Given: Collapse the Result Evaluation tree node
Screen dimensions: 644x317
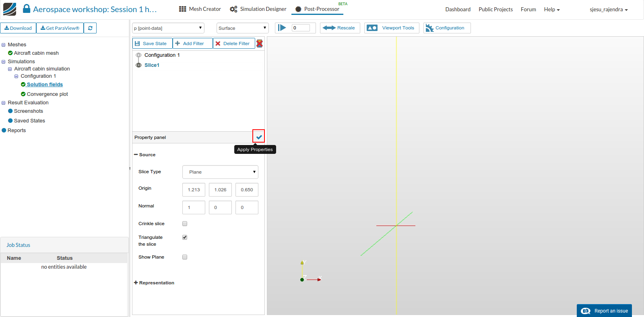Looking at the screenshot, I should point(4,103).
